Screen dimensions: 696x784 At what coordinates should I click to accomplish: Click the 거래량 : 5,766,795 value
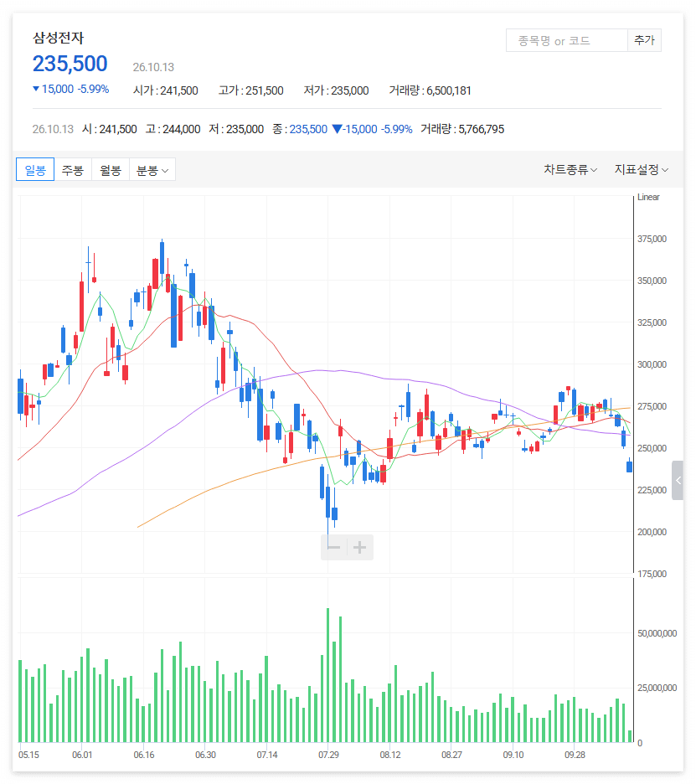[x=462, y=129]
